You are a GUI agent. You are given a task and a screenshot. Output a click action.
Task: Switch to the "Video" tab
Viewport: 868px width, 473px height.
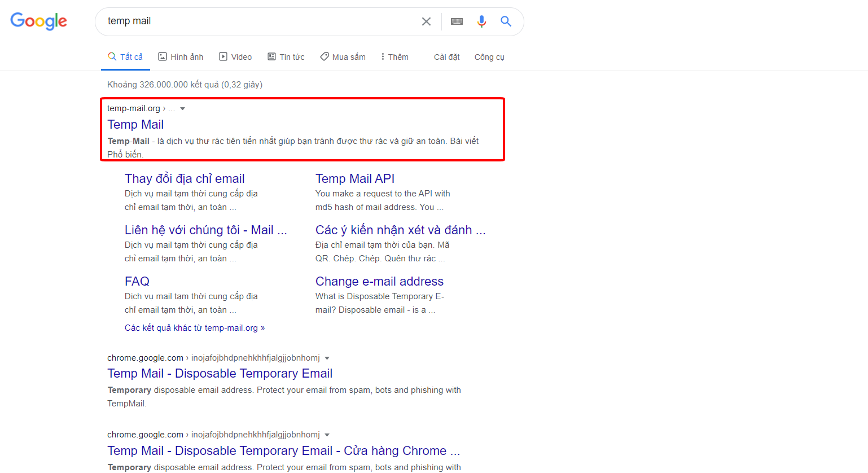coord(235,57)
